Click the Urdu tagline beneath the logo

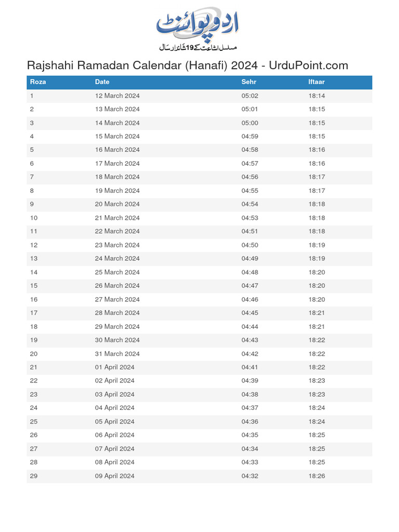click(197, 47)
